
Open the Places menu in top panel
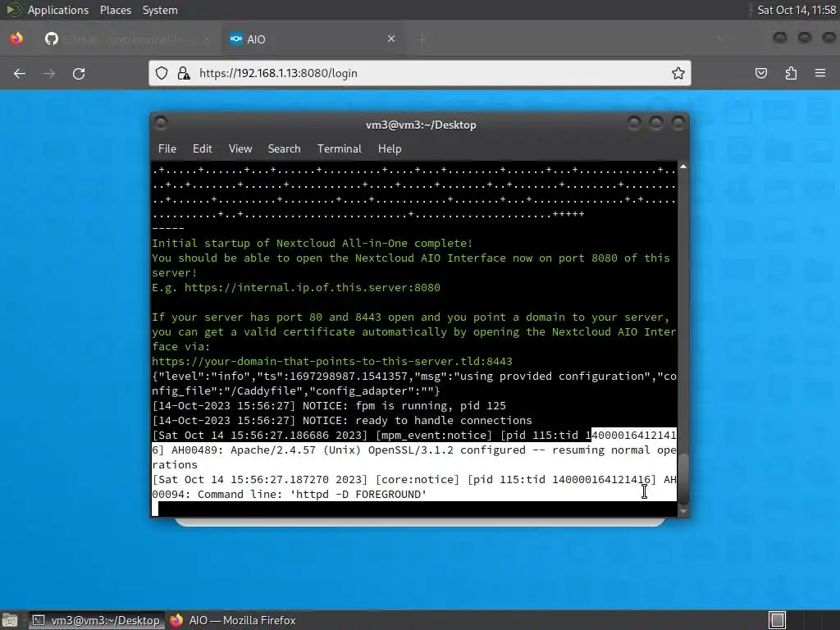[116, 10]
